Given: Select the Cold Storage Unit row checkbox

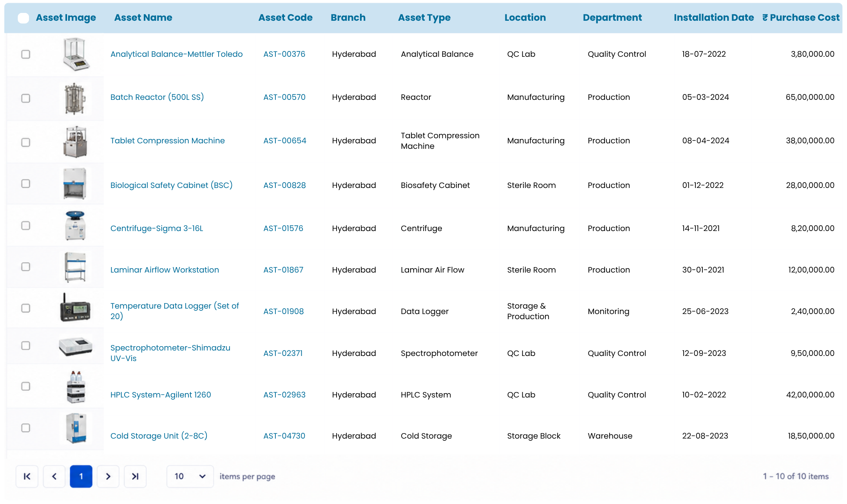Looking at the screenshot, I should point(25,428).
